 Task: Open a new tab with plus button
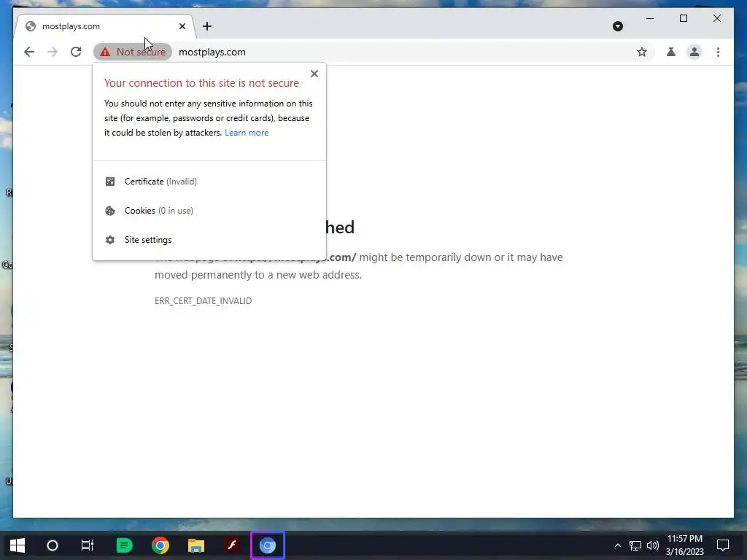[206, 26]
